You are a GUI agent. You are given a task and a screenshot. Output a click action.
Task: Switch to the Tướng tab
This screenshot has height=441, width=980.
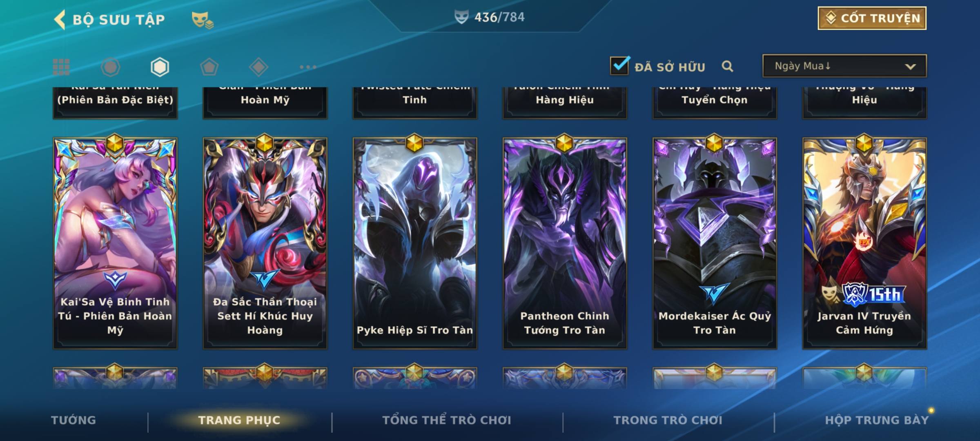pos(73,420)
